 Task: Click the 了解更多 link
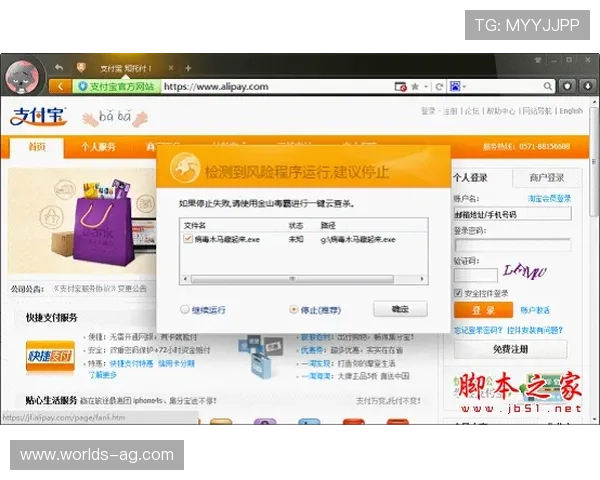(x=103, y=375)
